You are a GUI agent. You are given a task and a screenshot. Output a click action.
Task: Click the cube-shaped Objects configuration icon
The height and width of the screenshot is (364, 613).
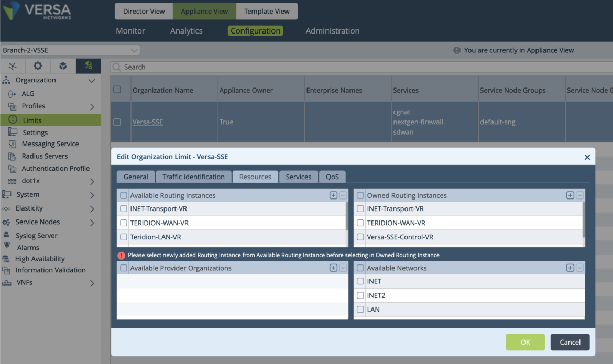pos(62,66)
